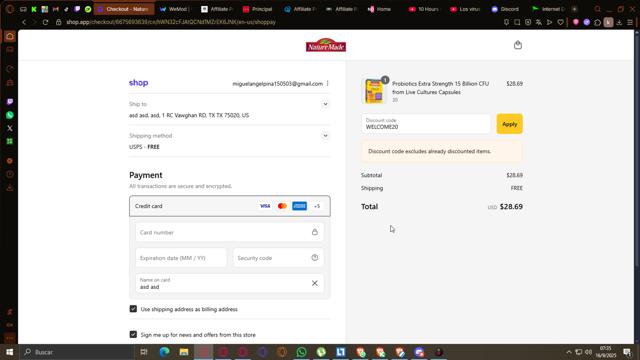Screen dimensions: 640x360
Task: Select the Credit card payment option
Action: pyautogui.click(x=230, y=206)
